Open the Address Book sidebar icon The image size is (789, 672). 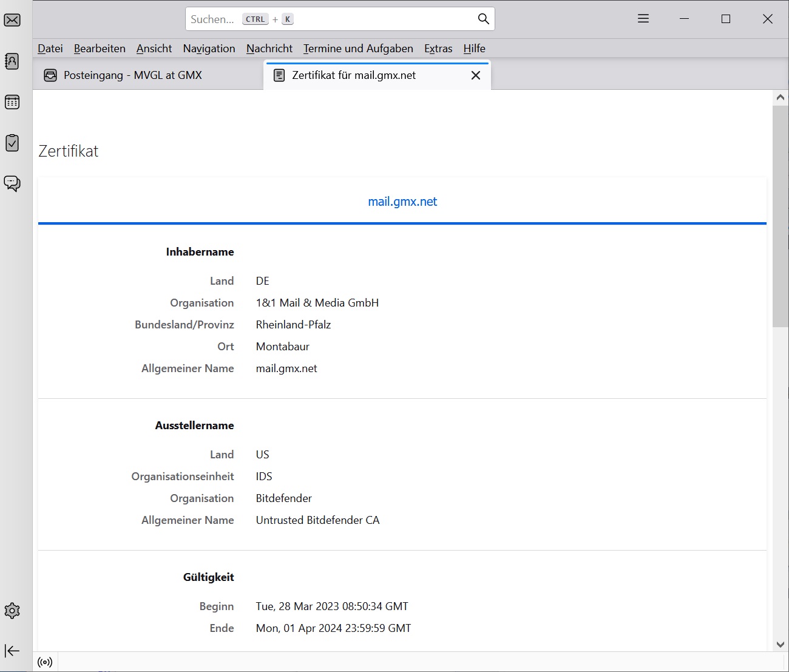12,61
